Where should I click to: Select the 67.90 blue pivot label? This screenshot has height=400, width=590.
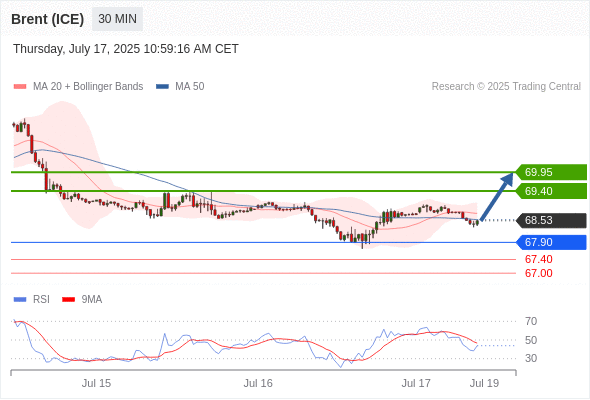click(551, 242)
